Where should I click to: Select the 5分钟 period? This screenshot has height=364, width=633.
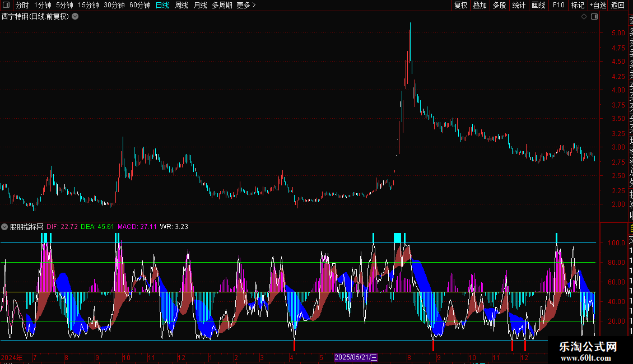point(64,5)
